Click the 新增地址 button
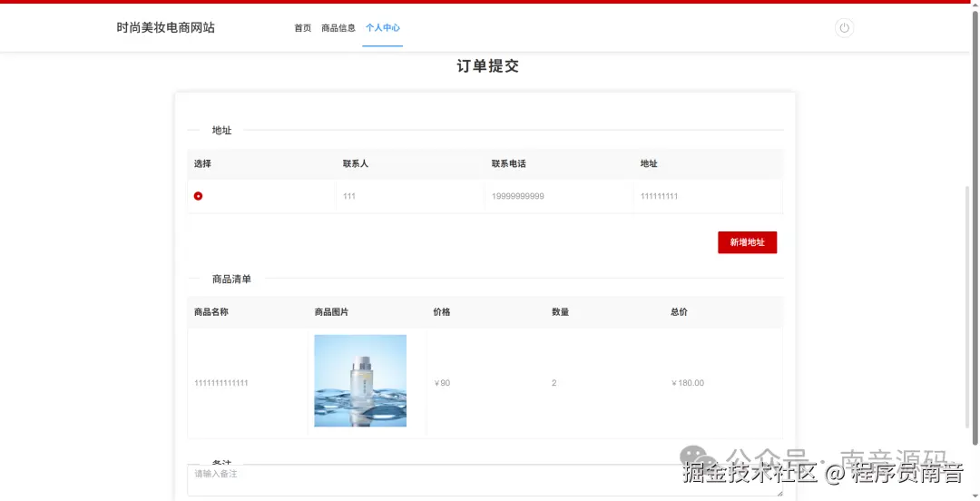The width and height of the screenshot is (980, 501). pos(747,242)
